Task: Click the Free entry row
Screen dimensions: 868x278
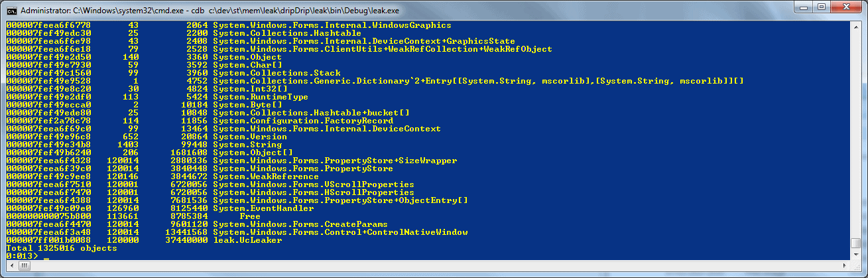Action: (133, 216)
